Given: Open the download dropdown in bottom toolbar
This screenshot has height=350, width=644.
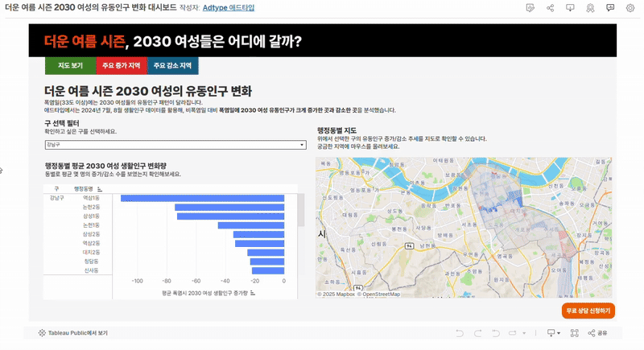Looking at the screenshot, I should 554,333.
